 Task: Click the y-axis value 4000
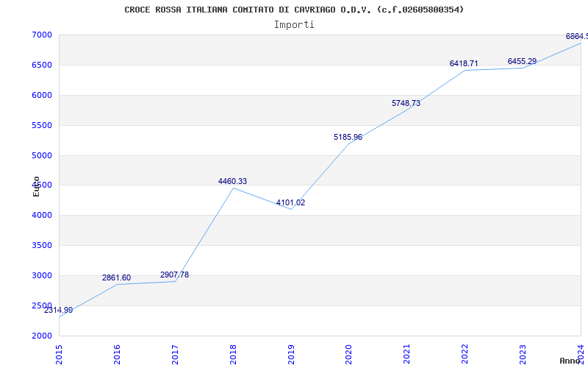[41, 215]
